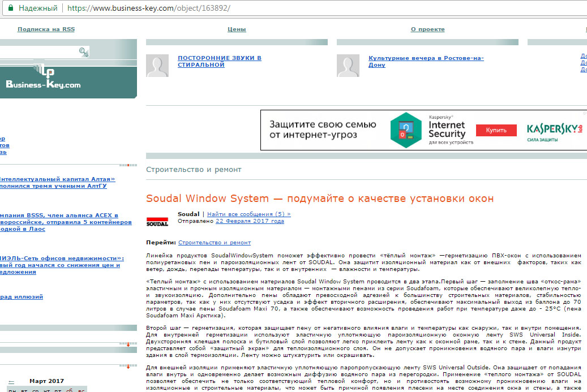The width and height of the screenshot is (587, 392).
Task: Click the Строительство и ремонт section heading
Action: 194,170
